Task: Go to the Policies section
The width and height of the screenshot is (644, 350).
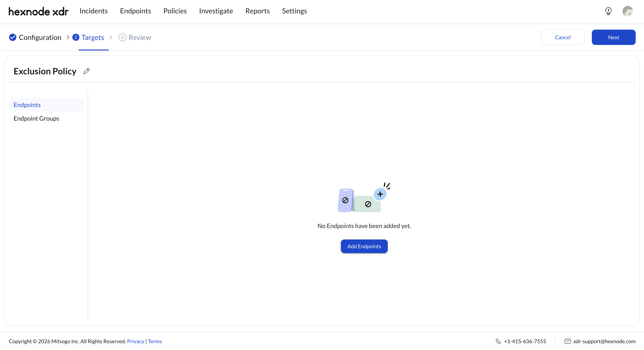Action: point(175,11)
